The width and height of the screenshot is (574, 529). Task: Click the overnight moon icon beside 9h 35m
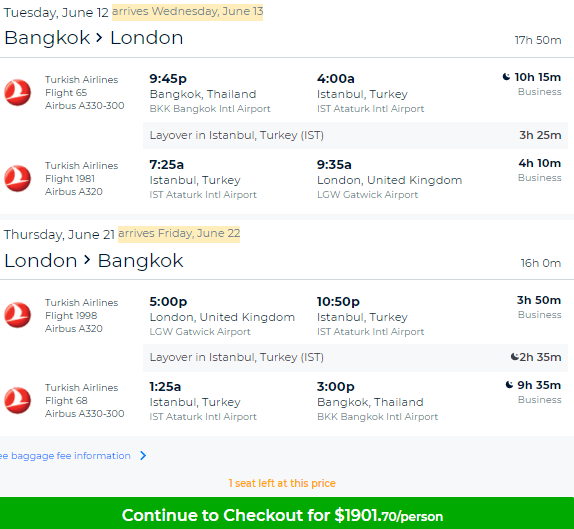(509, 385)
